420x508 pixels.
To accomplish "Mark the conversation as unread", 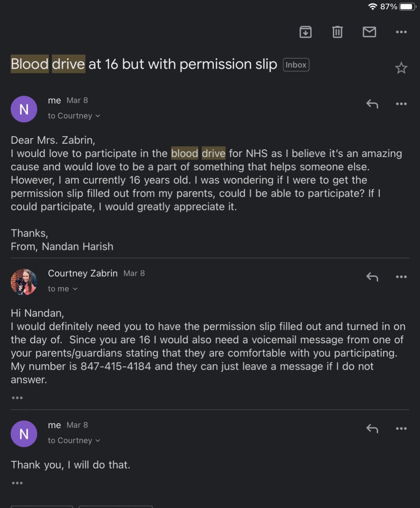I will 369,32.
